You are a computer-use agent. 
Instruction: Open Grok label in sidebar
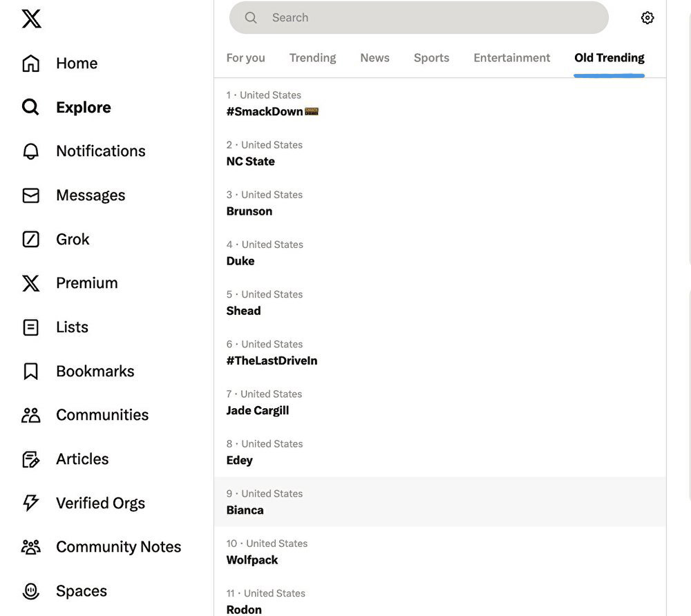click(73, 239)
